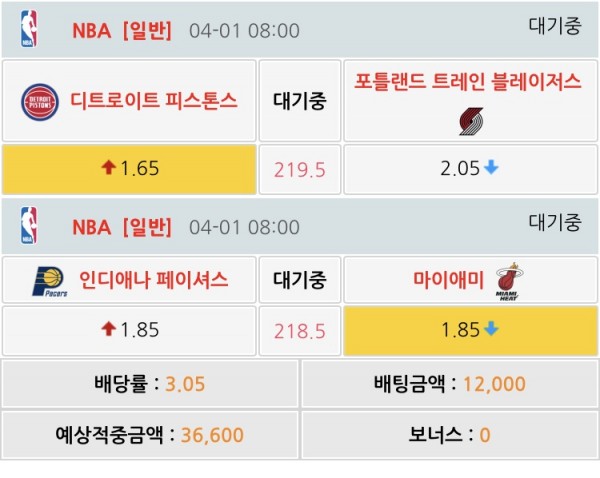Toggle the Detroit Pistons 1.65 odds selection
This screenshot has width=600, height=478.
click(x=128, y=169)
